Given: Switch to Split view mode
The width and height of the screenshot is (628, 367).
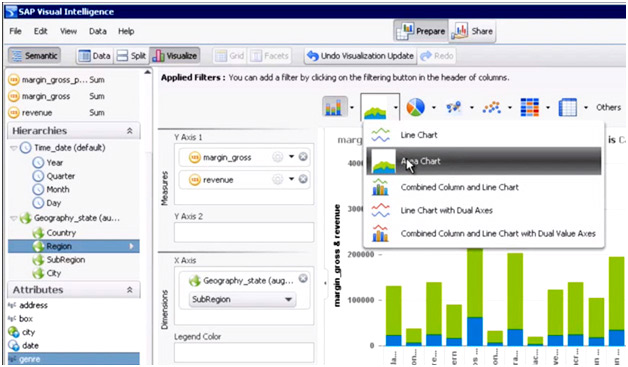Looking at the screenshot, I should [131, 56].
